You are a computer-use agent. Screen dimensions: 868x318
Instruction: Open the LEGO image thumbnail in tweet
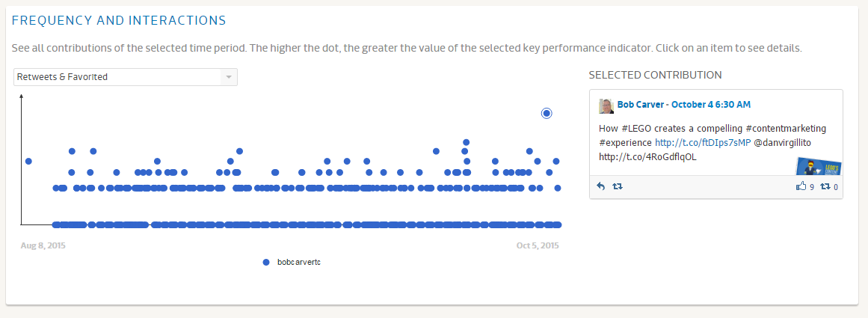[819, 167]
